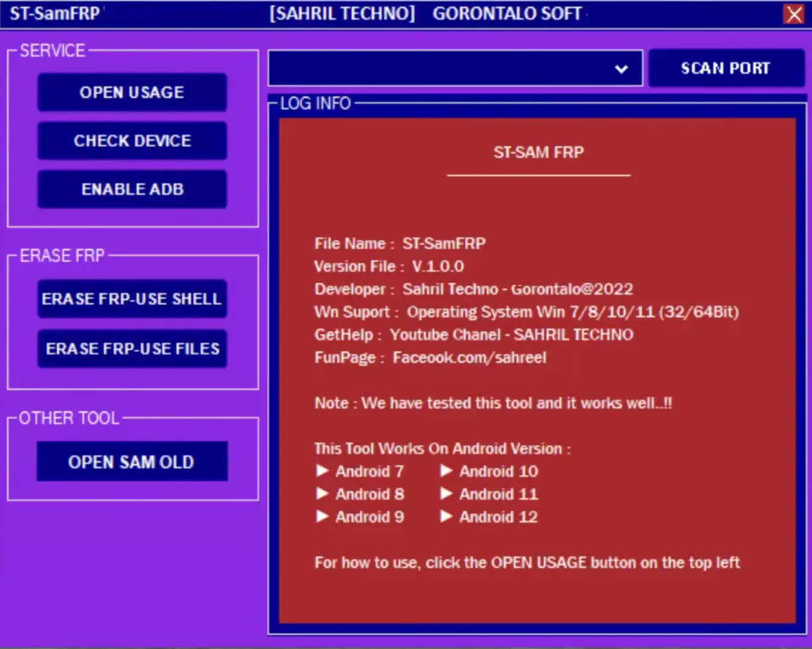Expand the port selection dropdown arrow
Viewport: 812px width, 649px height.
point(621,69)
